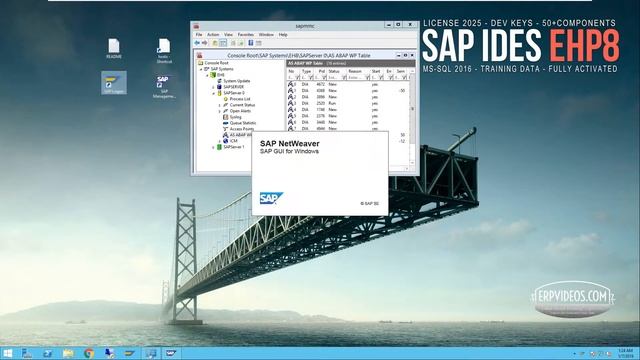This screenshot has width=640, height=360.
Task: Click the Forward arrow in sapmmc toolbar
Action: point(204,43)
